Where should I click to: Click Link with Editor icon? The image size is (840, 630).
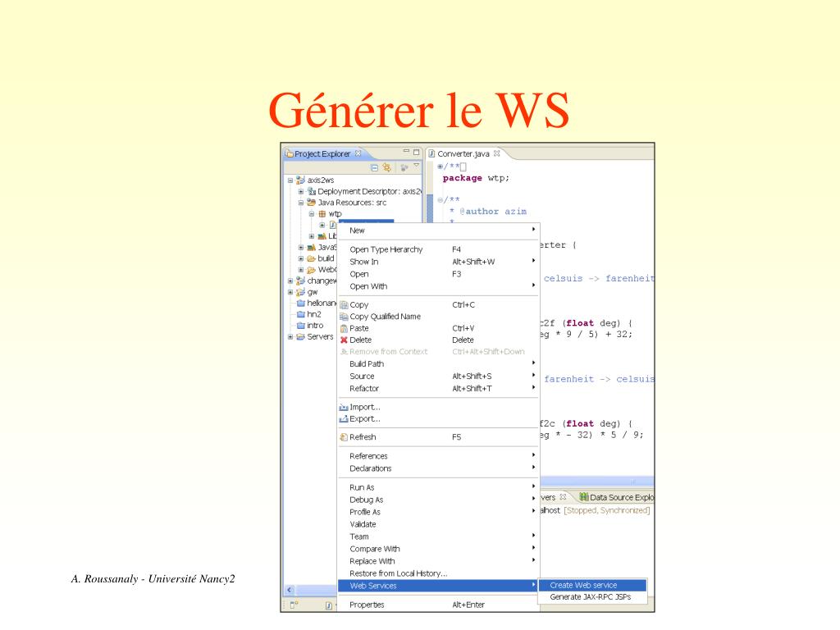386,167
